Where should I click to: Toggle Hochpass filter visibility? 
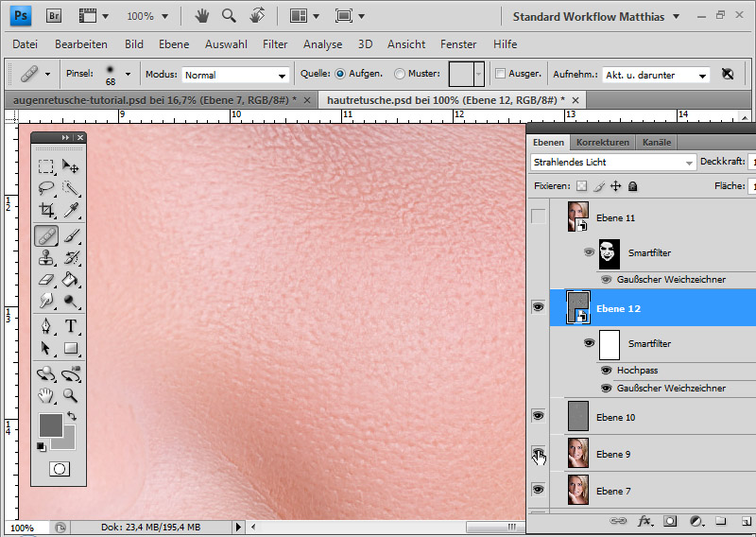click(607, 371)
